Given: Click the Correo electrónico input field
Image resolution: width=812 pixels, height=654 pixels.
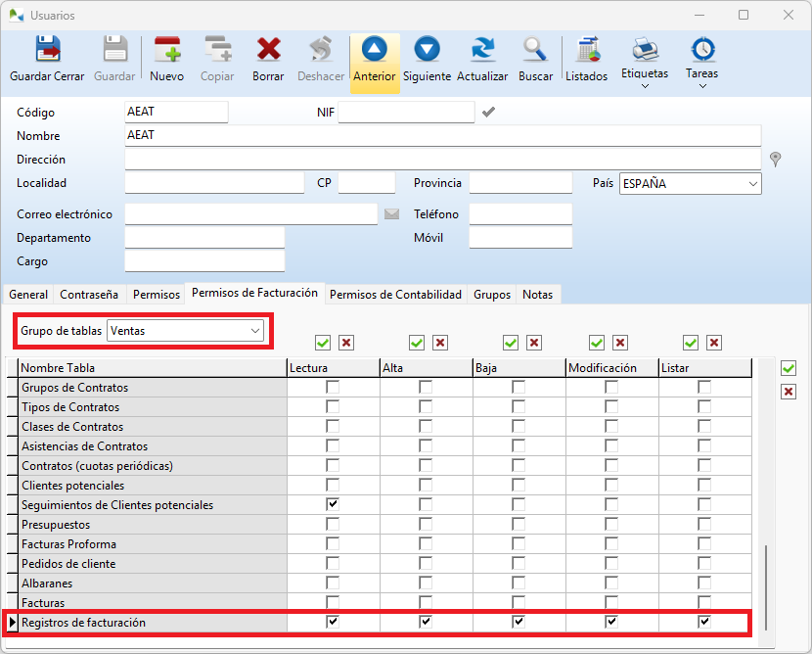Looking at the screenshot, I should click(250, 214).
